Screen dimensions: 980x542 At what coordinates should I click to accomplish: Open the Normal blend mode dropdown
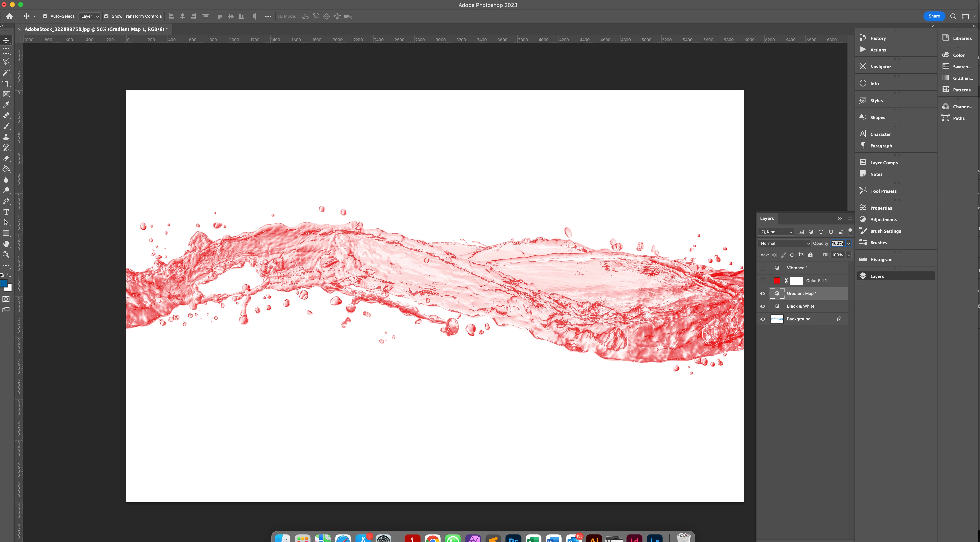click(784, 244)
